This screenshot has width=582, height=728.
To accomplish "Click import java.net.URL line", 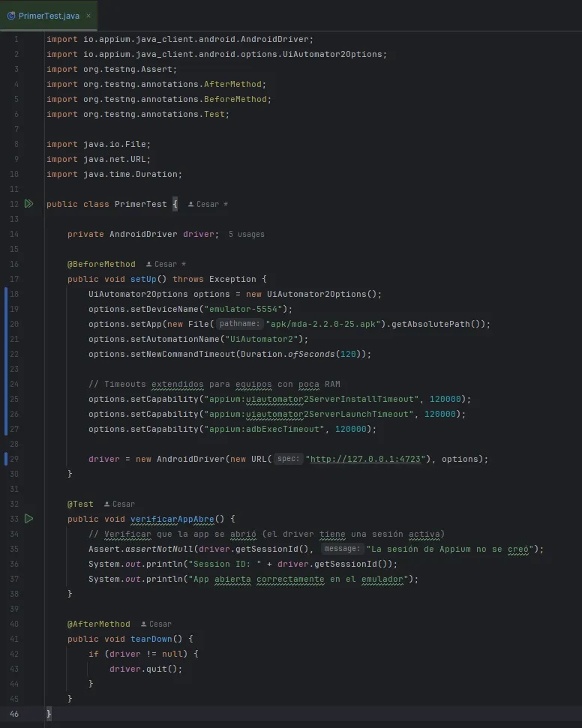I will 98,159.
